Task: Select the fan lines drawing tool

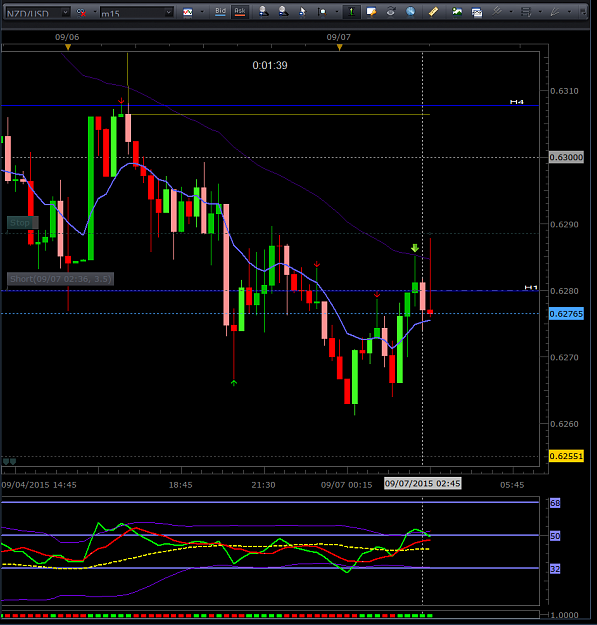Action: 555,12
